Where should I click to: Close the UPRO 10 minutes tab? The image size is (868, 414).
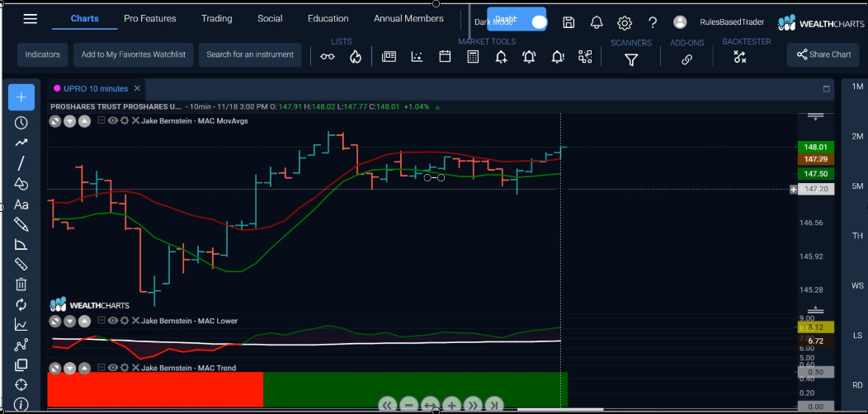tap(137, 88)
